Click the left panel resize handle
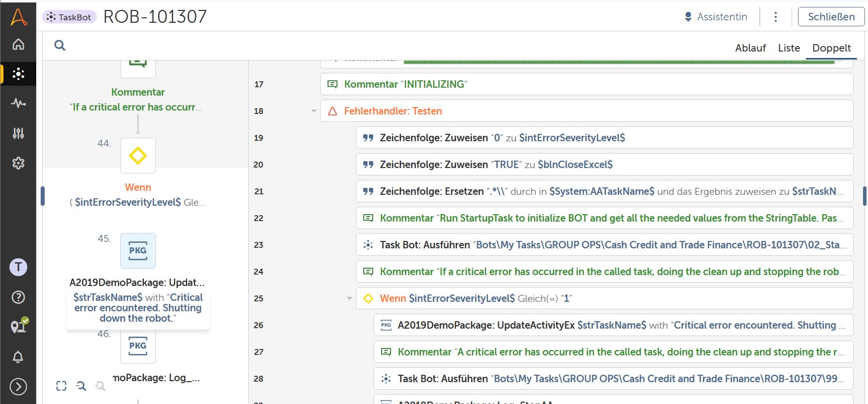The image size is (868, 404). pyautogui.click(x=43, y=196)
